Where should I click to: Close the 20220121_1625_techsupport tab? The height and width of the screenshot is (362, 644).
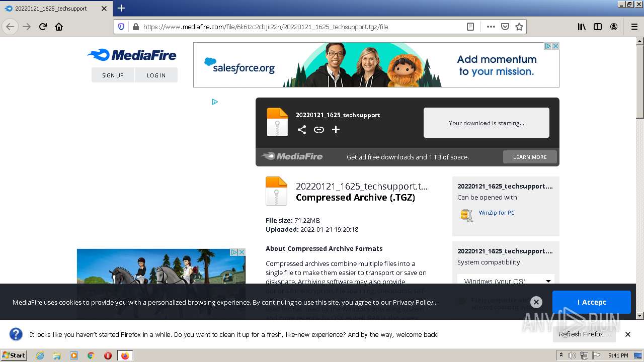point(104,9)
